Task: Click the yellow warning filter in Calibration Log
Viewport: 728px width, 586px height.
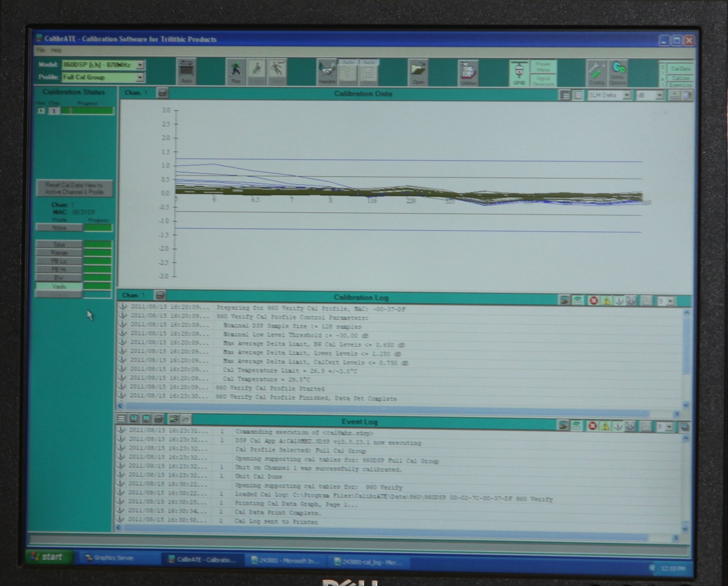Action: pyautogui.click(x=606, y=301)
